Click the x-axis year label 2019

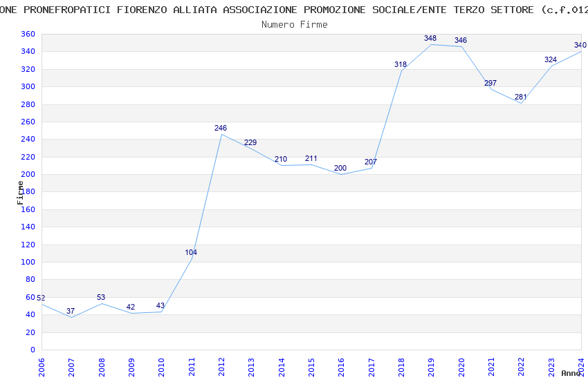(431, 368)
